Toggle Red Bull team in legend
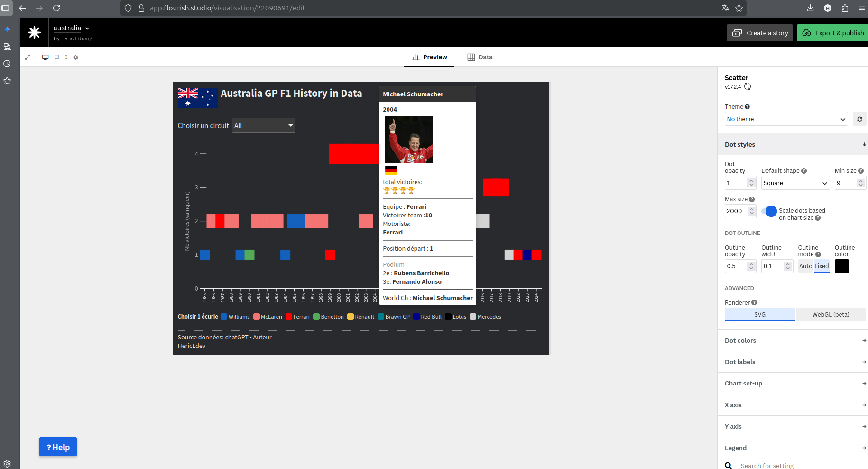The width and height of the screenshot is (868, 469). click(x=427, y=317)
